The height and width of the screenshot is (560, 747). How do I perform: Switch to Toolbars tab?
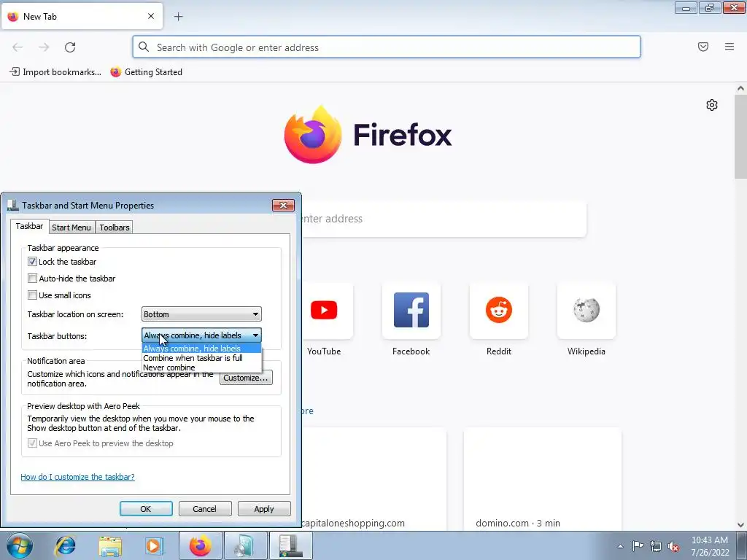pos(115,227)
